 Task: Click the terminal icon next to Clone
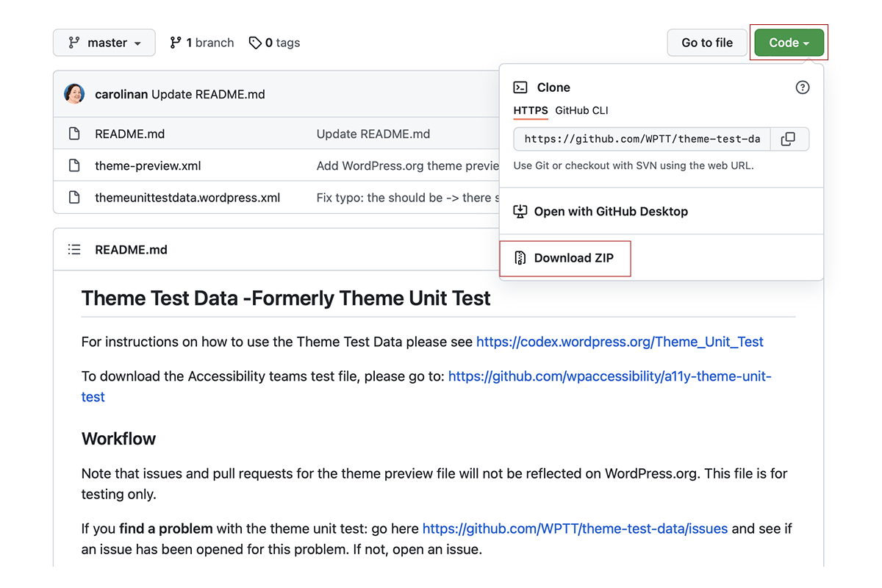[x=520, y=87]
